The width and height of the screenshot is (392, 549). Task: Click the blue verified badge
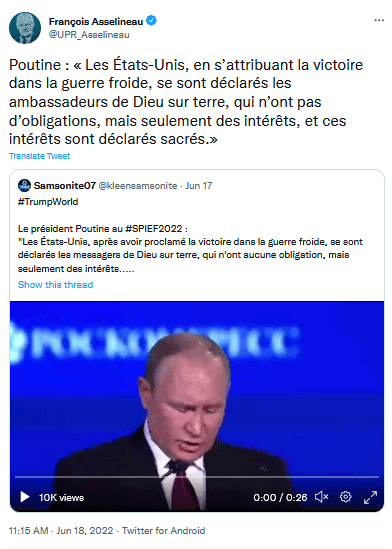(151, 21)
